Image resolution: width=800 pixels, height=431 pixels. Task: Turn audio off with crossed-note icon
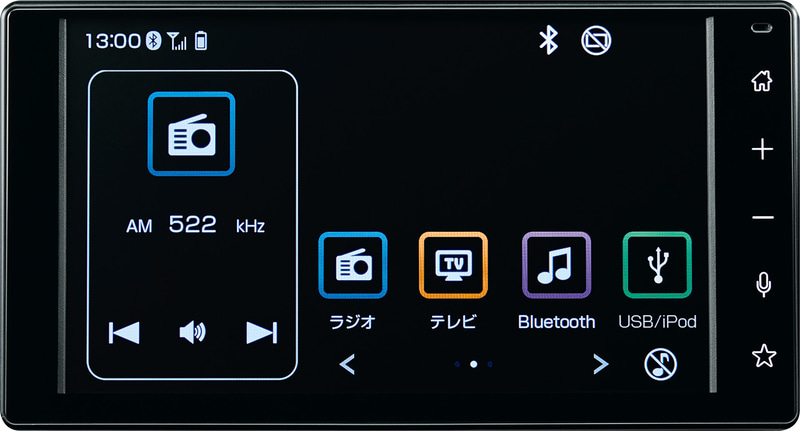pyautogui.click(x=660, y=364)
